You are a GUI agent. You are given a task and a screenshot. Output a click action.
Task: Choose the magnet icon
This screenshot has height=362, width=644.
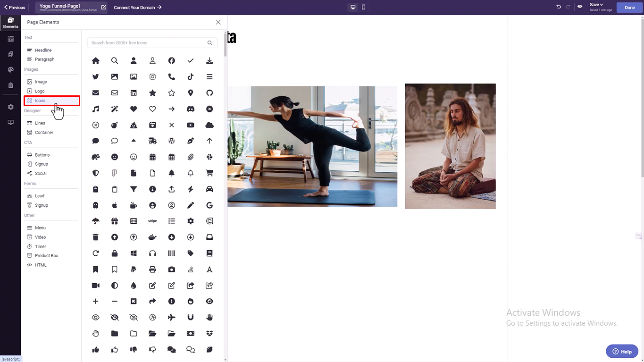191,317
